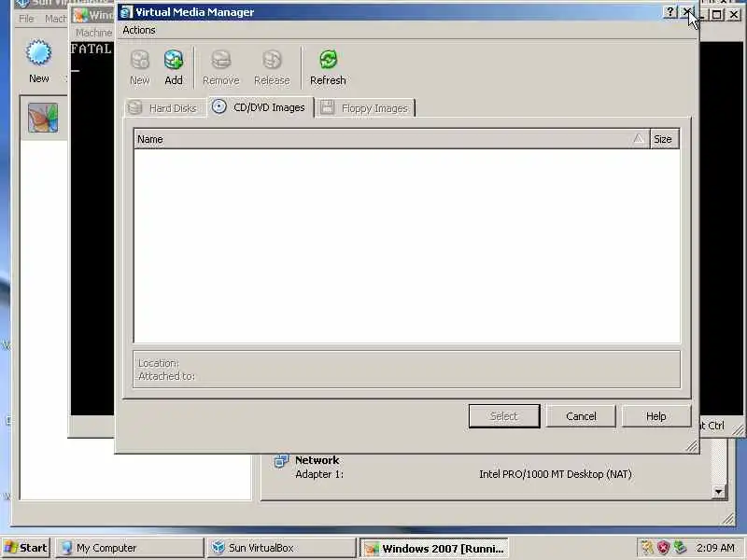Switch to the Floppy Images tab
Viewport: 747px width, 560px height.
[365, 108]
